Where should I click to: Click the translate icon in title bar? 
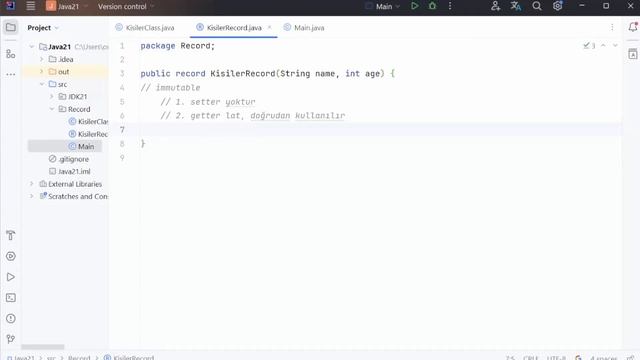point(516,6)
